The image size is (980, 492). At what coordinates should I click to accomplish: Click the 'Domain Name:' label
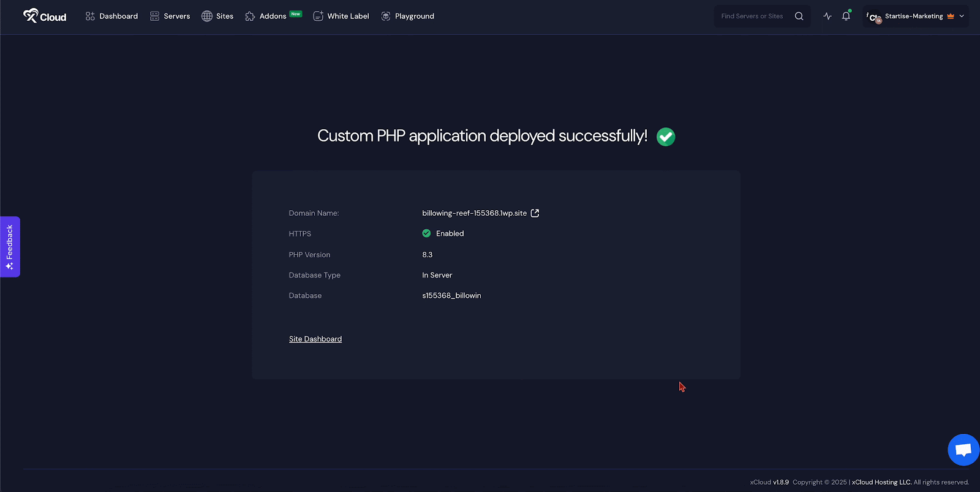(x=314, y=213)
